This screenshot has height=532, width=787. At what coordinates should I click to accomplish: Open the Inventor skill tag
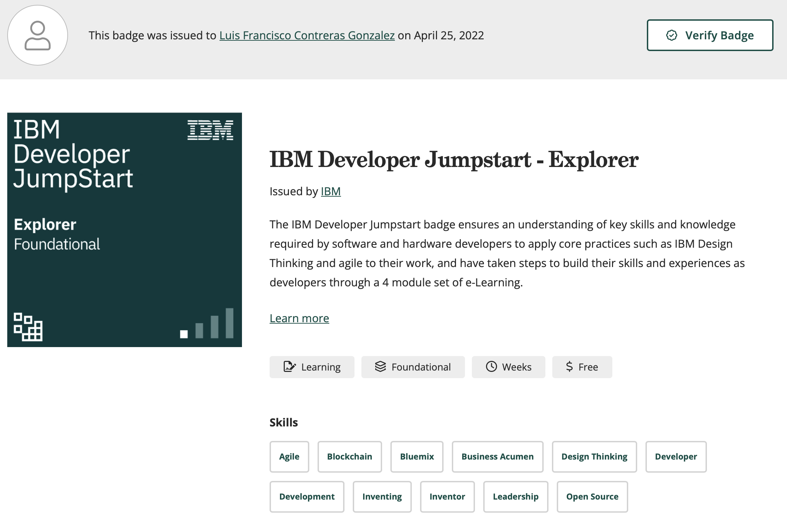447,496
